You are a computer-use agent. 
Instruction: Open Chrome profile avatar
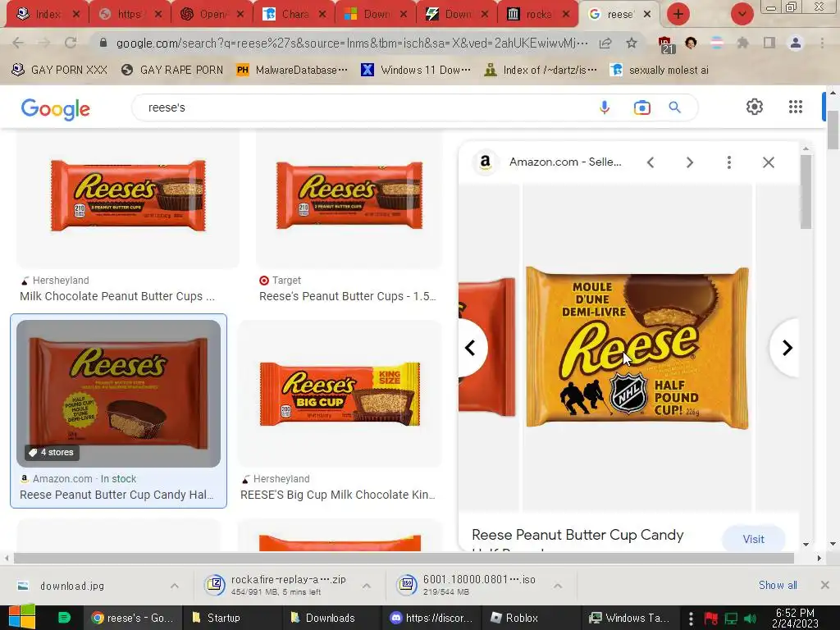coord(796,43)
